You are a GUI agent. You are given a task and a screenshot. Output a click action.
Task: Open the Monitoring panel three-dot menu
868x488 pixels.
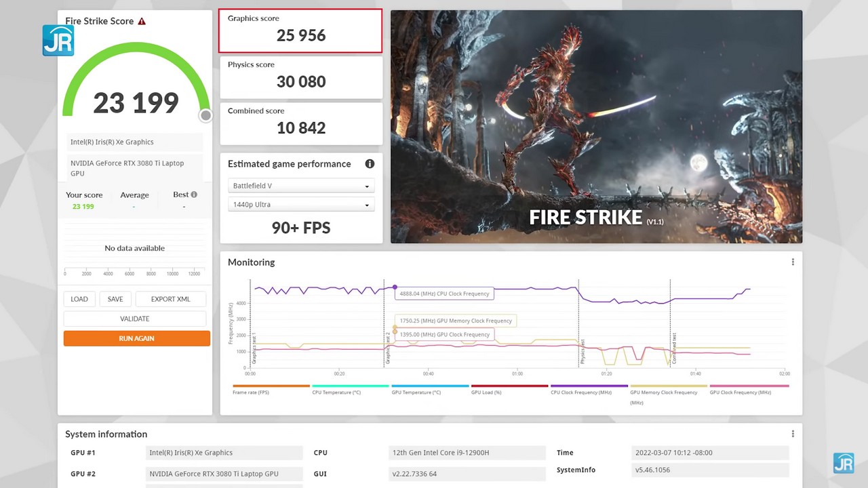pyautogui.click(x=793, y=262)
